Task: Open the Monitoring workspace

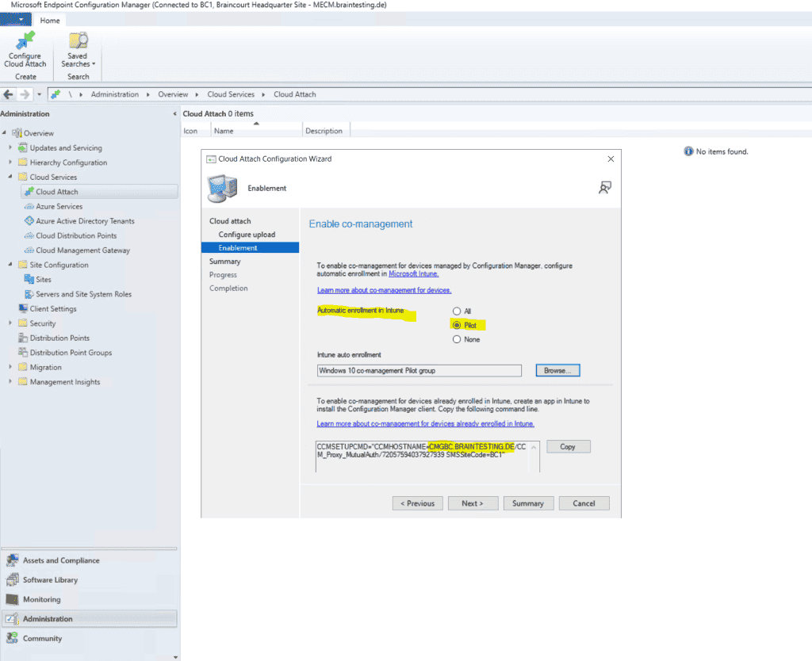Action: pos(44,599)
